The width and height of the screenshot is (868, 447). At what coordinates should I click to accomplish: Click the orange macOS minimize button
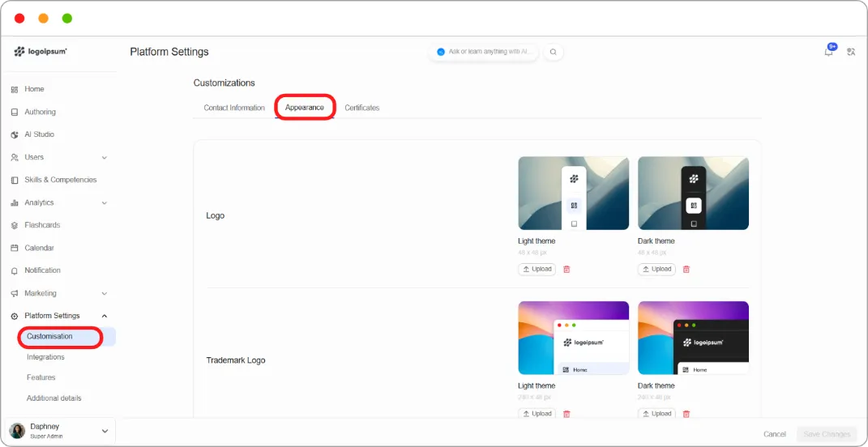pos(43,19)
